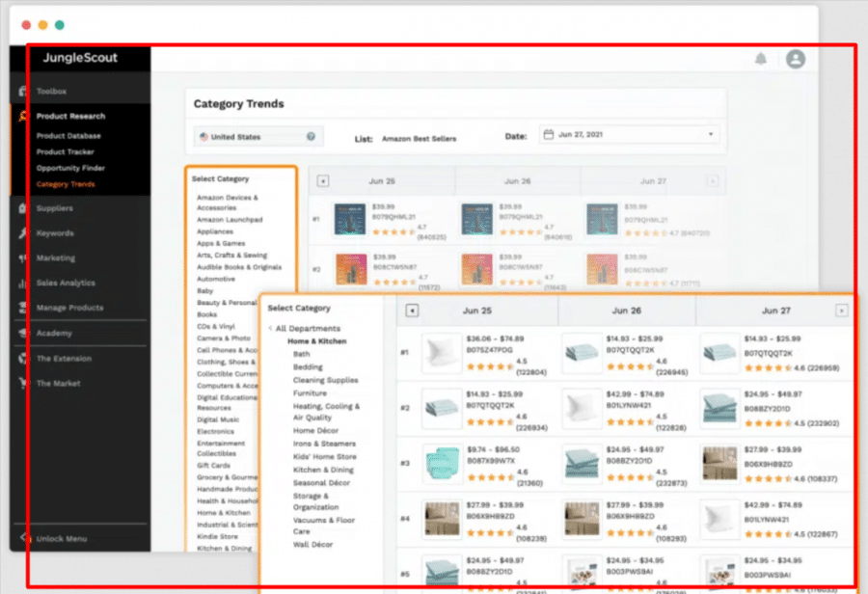Open Manage Products section
Screen dimensions: 868x594
pyautogui.click(x=69, y=308)
